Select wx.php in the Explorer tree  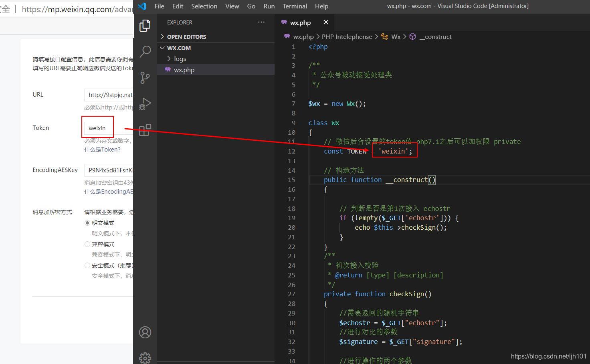(x=216, y=70)
